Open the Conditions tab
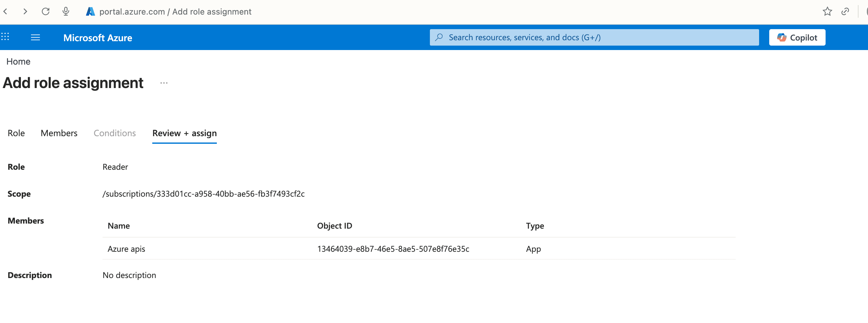This screenshot has width=868, height=323. click(x=115, y=133)
